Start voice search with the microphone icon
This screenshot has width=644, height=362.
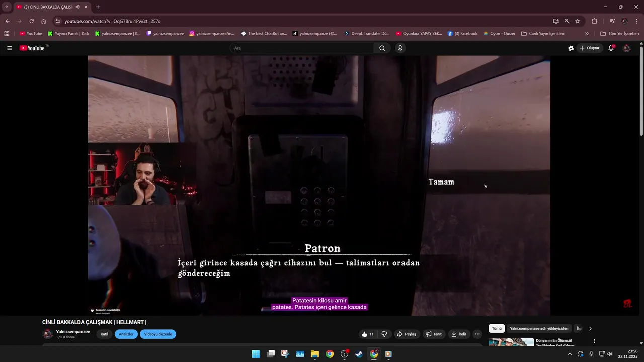(x=400, y=48)
